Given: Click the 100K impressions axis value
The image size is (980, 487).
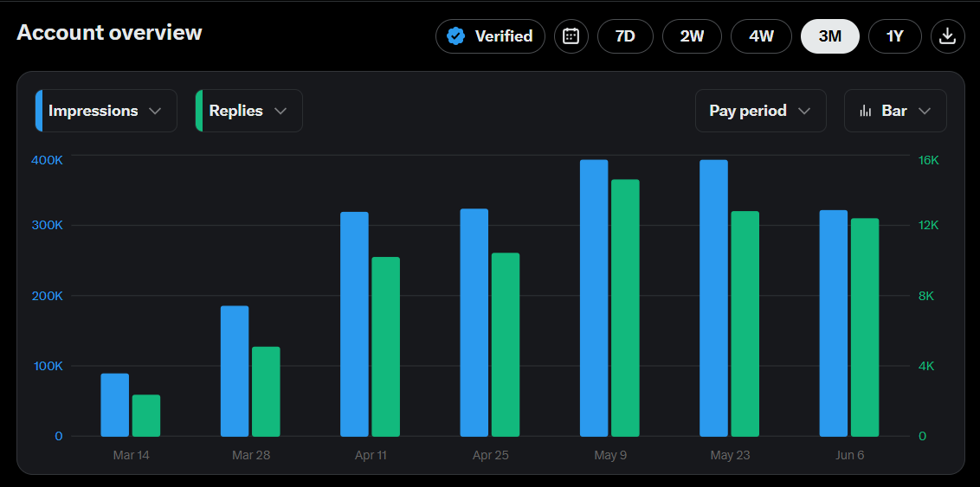Looking at the screenshot, I should 47,366.
